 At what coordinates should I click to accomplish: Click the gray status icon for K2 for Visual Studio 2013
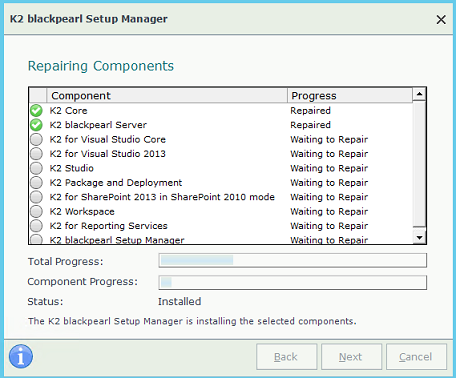36,154
